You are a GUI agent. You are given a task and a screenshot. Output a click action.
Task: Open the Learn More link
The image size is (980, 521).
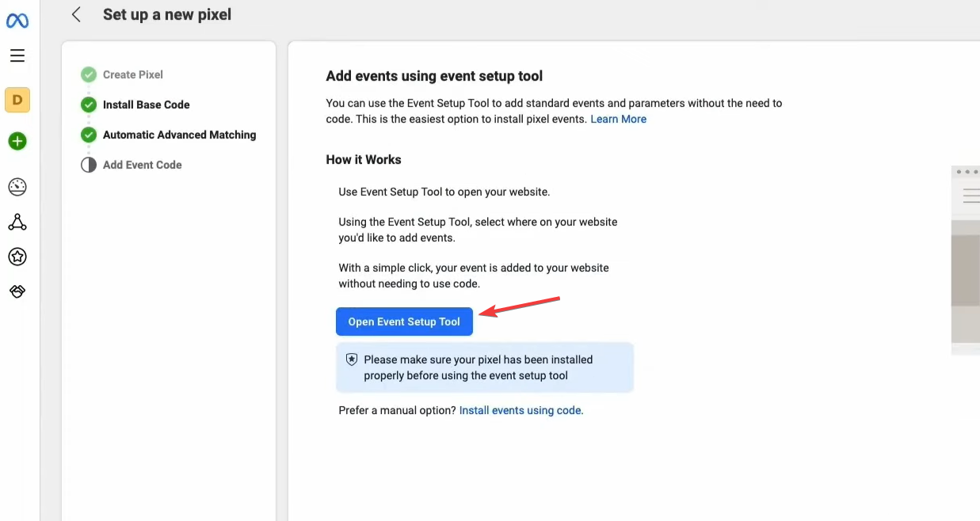618,119
